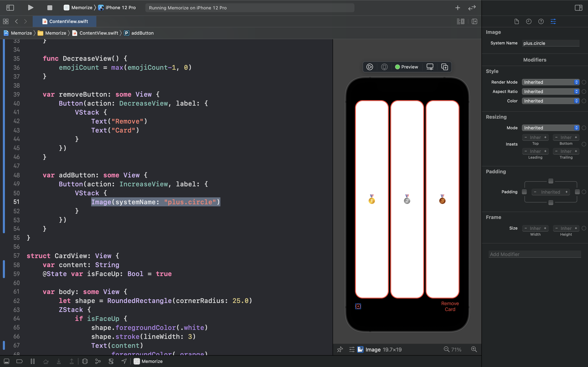Open the Aspect Ratio dropdown

pos(550,92)
